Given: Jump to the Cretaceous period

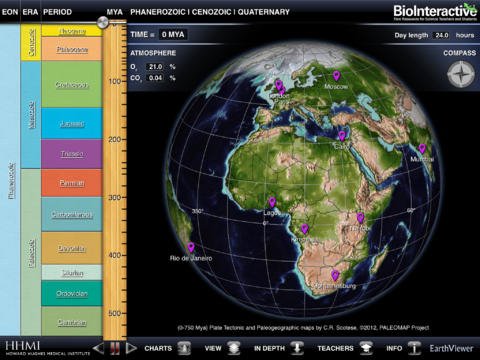Looking at the screenshot, I should coord(72,84).
